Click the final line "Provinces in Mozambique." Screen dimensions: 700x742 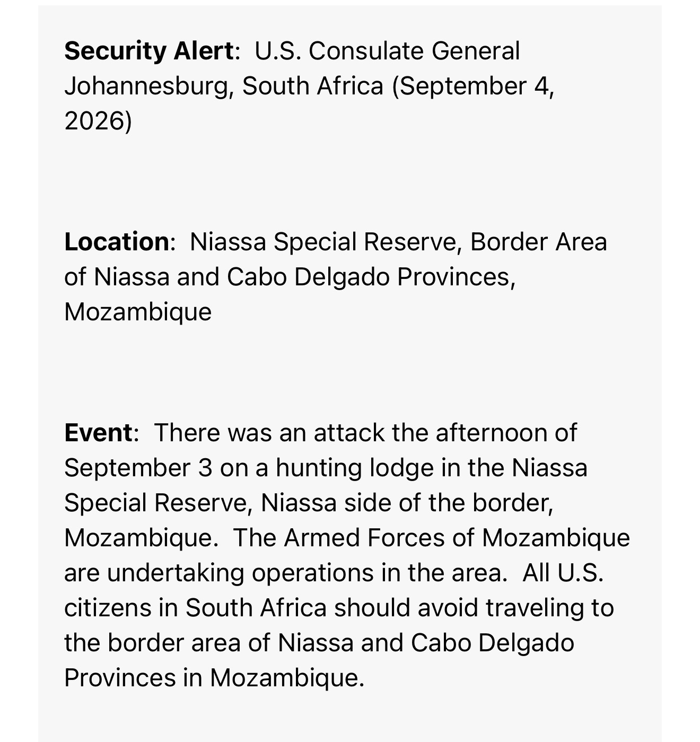coord(215,678)
